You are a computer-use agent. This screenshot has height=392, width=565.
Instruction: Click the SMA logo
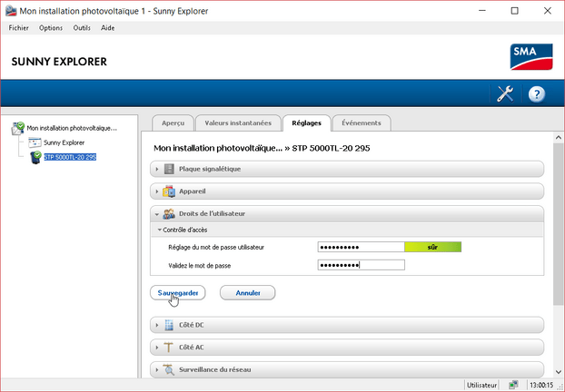click(x=531, y=57)
